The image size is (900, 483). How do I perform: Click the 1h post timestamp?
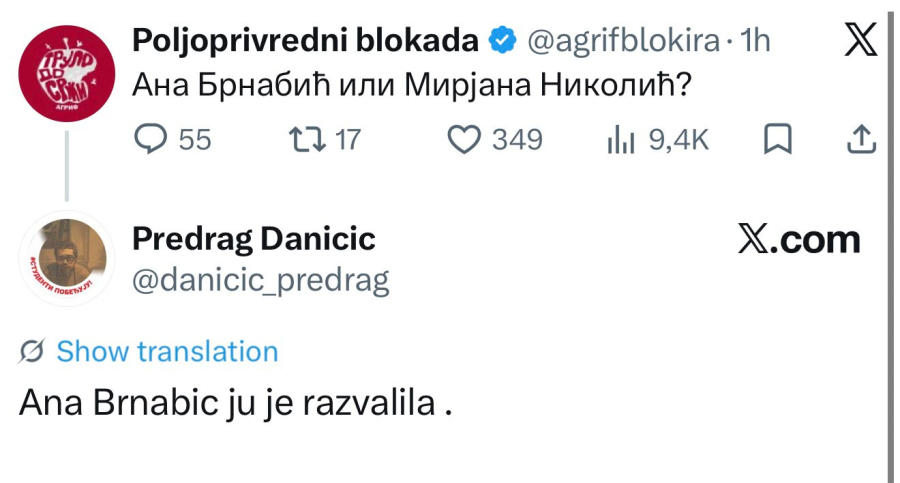coord(755,41)
